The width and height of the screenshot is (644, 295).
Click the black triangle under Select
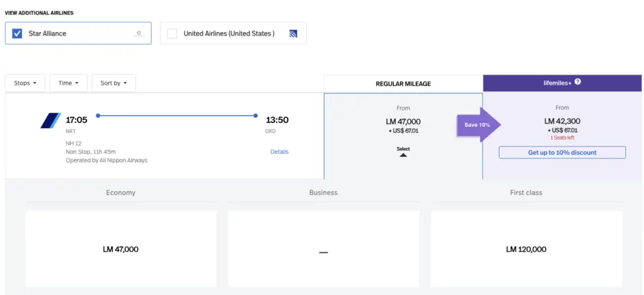(x=403, y=155)
